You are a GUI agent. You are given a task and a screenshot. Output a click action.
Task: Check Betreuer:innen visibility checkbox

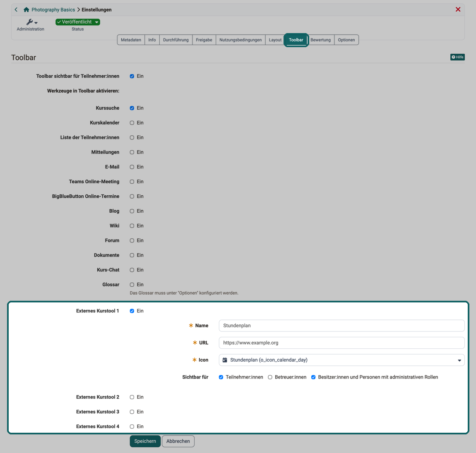[270, 377]
